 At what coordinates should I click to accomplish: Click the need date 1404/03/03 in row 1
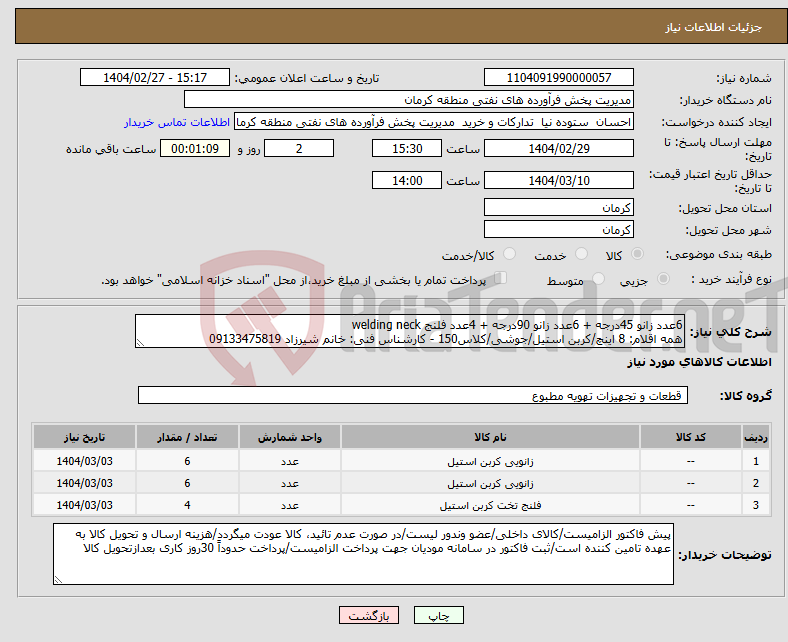84,461
